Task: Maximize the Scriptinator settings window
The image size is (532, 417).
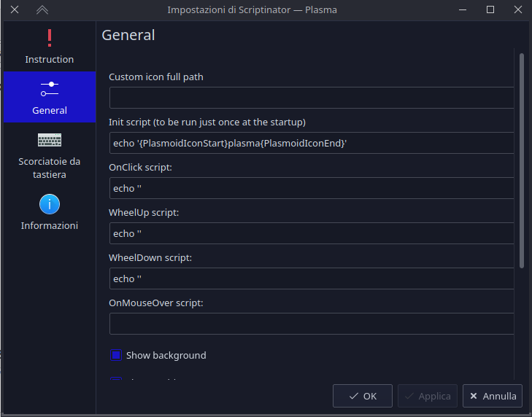Action: [x=490, y=9]
